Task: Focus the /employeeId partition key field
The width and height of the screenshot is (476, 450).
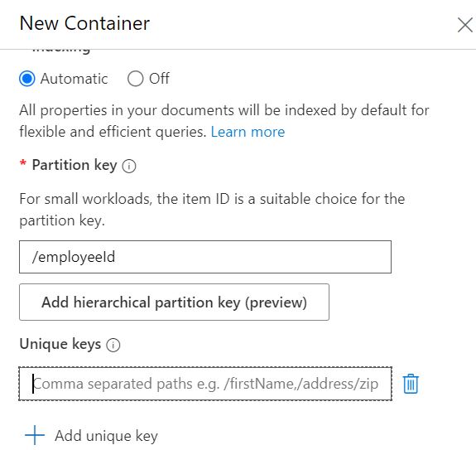Action: coord(205,257)
